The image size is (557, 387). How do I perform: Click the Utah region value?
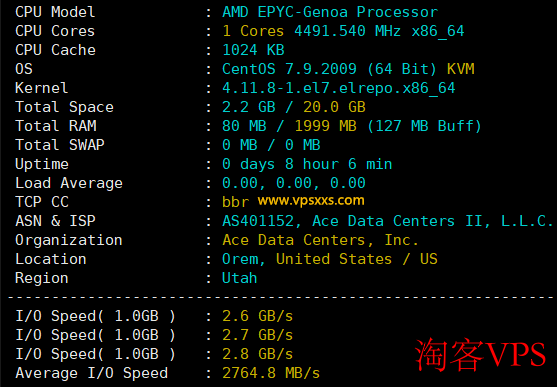click(239, 278)
